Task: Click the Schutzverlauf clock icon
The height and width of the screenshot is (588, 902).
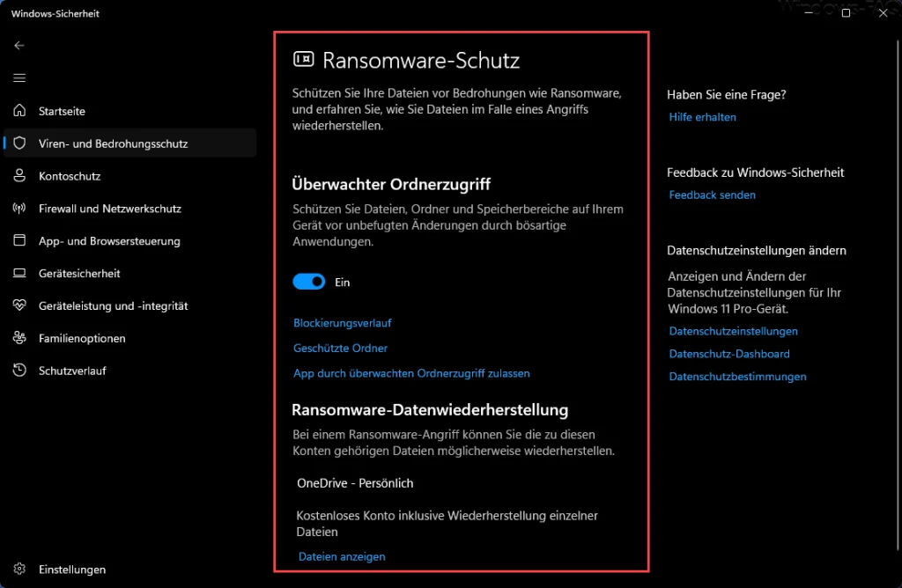Action: (x=19, y=371)
